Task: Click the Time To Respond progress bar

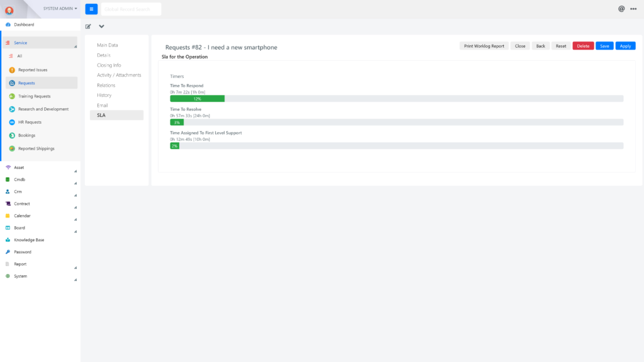Action: pyautogui.click(x=397, y=99)
